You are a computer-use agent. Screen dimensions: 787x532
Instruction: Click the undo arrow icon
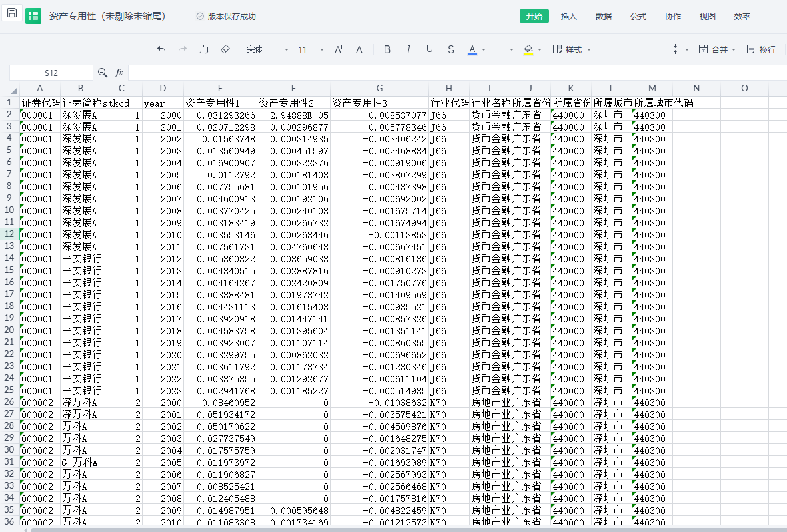pyautogui.click(x=161, y=50)
